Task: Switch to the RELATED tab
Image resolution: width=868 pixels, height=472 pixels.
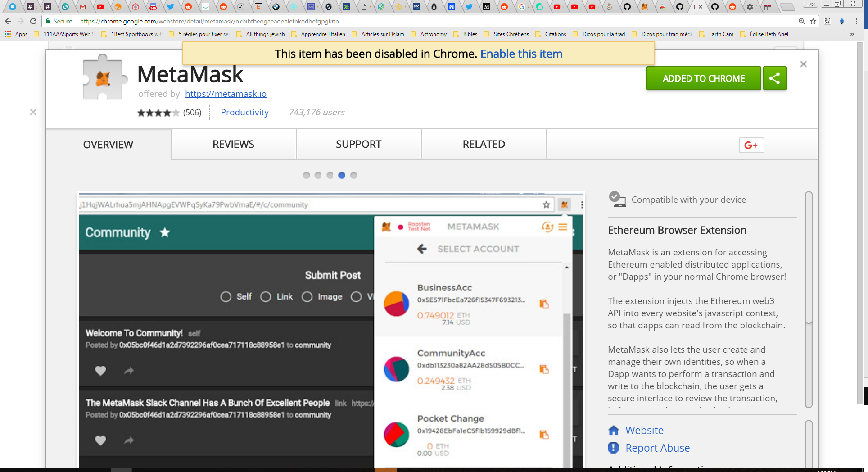Action: (484, 144)
